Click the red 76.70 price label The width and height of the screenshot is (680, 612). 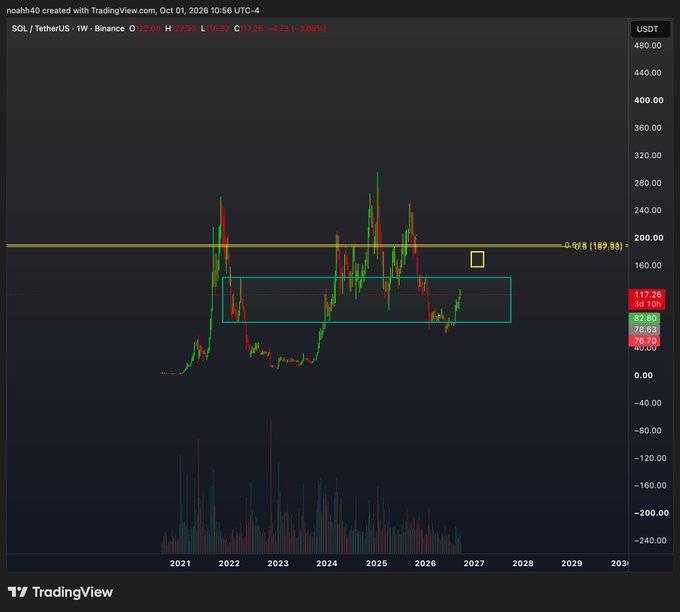tap(644, 341)
